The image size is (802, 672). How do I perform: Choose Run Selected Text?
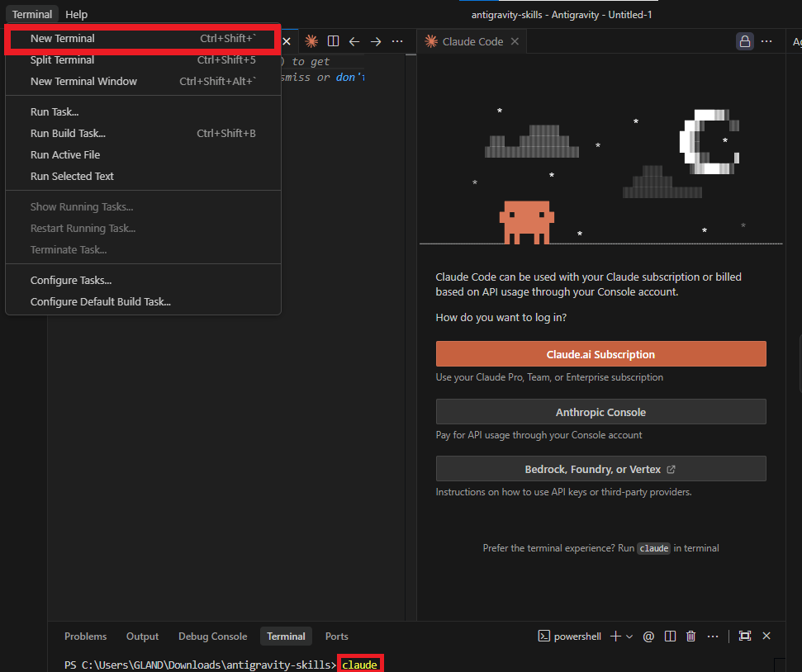[x=143, y=176]
